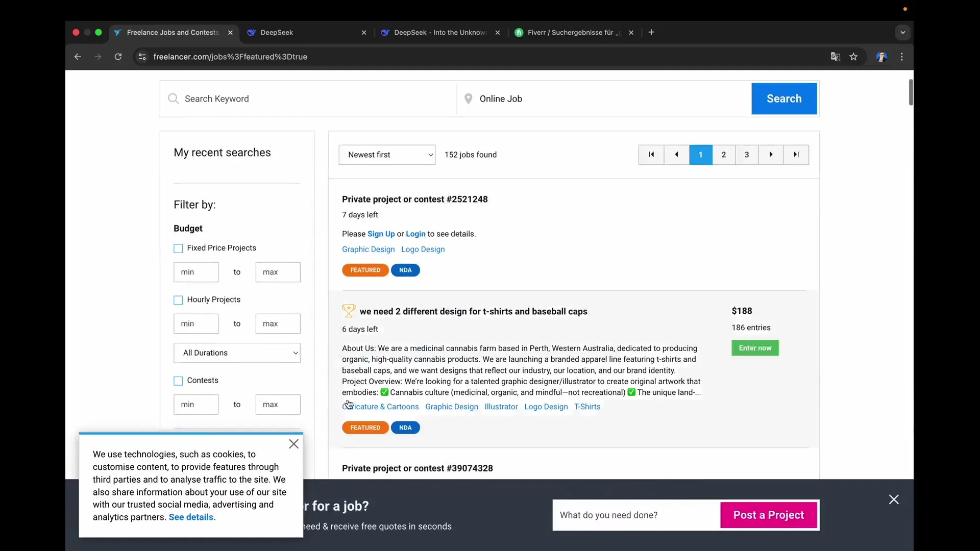
Task: Go to the next page of pagination
Action: coord(771,155)
